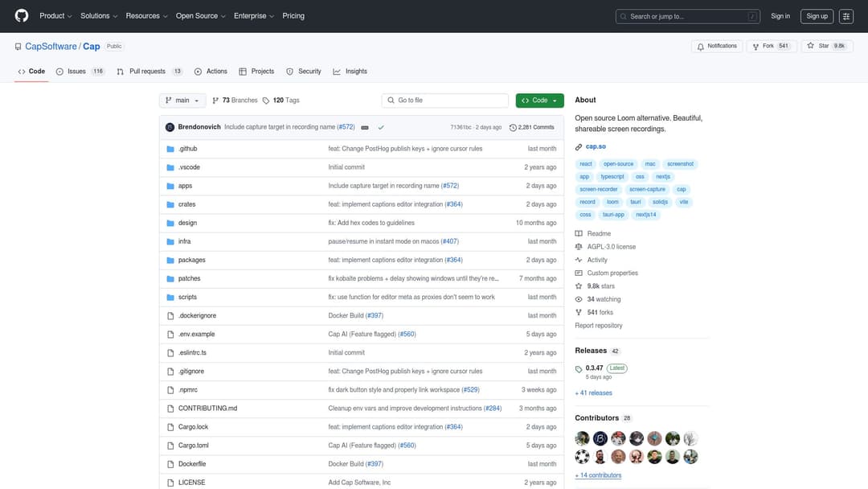Expand the Enterprise menu
Screen dimensions: 868x489
(x=253, y=16)
